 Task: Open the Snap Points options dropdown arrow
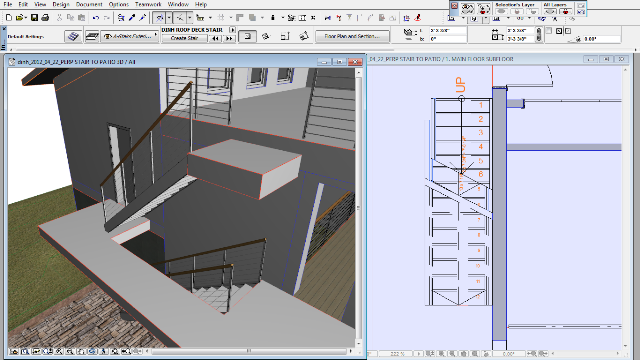[x=189, y=18]
